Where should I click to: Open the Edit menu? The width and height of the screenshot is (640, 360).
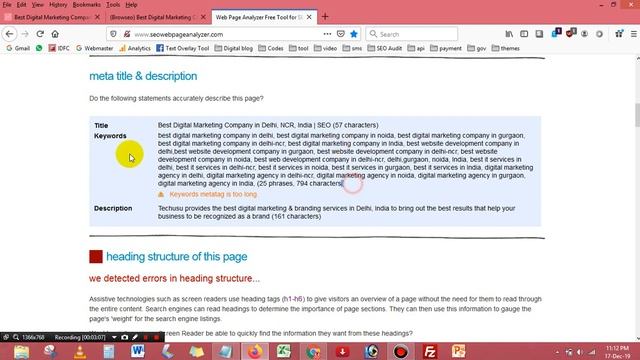tap(21, 5)
